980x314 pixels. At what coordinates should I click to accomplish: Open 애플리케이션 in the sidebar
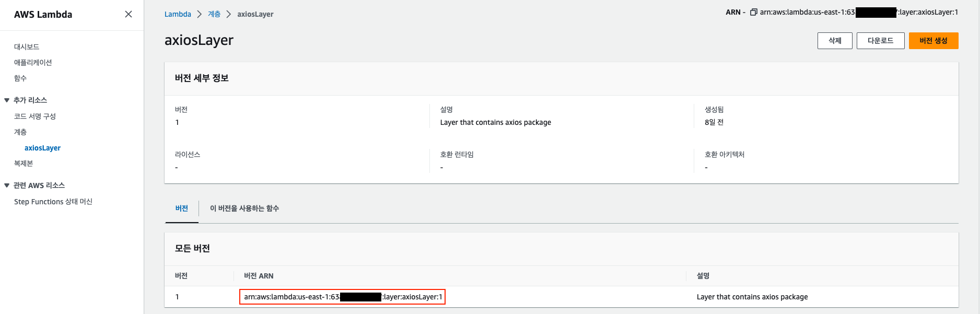pyautogui.click(x=33, y=62)
